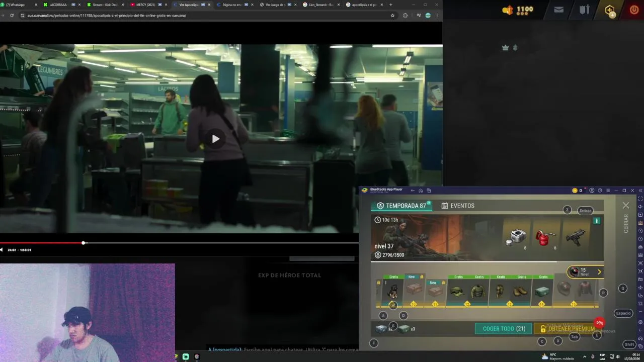Switch to the Lion_Streamk tab

(x=320, y=5)
